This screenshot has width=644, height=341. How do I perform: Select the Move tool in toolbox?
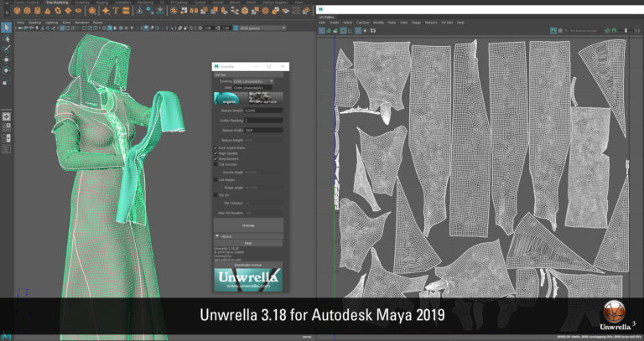coord(6,60)
